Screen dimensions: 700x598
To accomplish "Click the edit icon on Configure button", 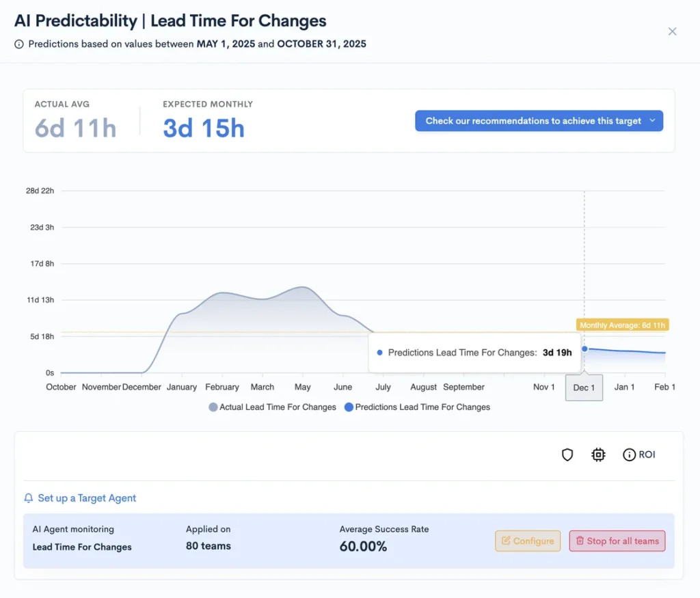I will pos(506,541).
